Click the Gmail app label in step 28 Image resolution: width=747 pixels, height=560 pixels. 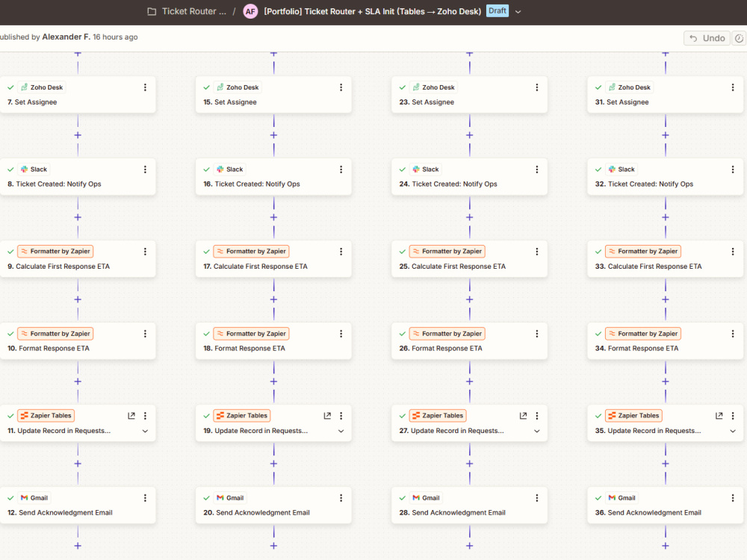(x=426, y=498)
